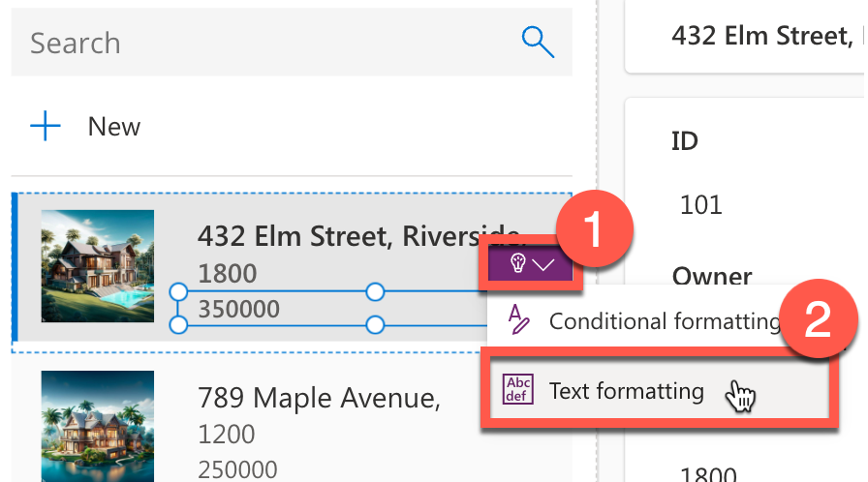Click the purple lightbulb ideas icon

[x=517, y=263]
